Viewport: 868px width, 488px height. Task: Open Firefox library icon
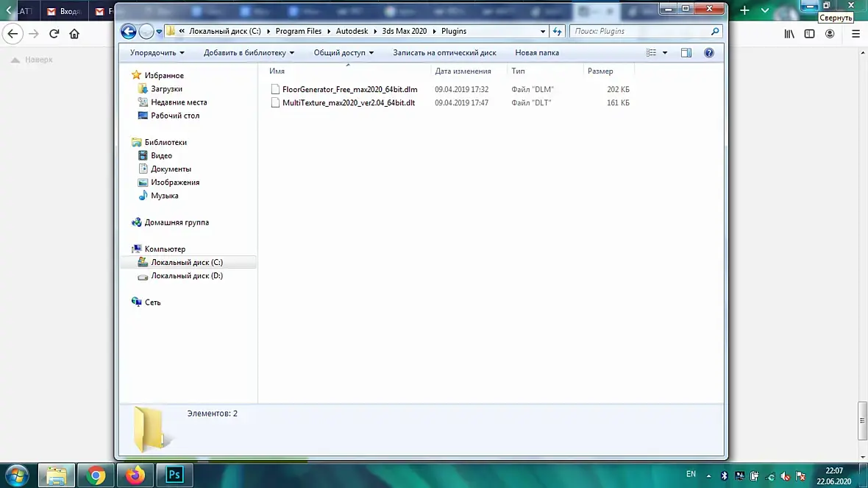[789, 34]
